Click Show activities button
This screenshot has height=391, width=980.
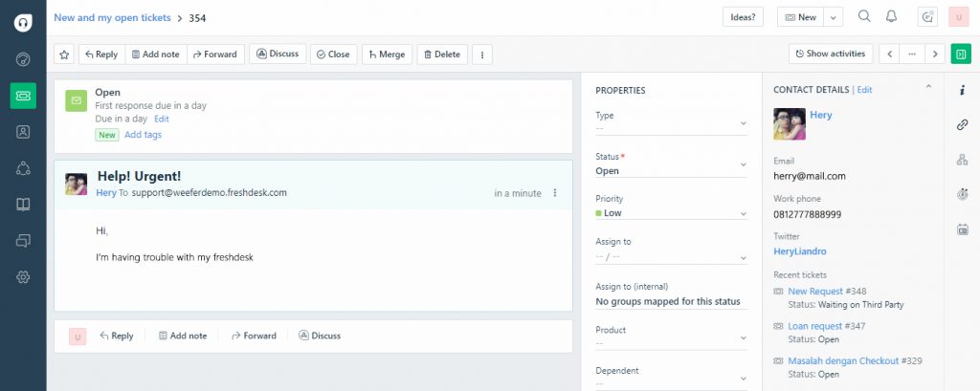point(831,54)
